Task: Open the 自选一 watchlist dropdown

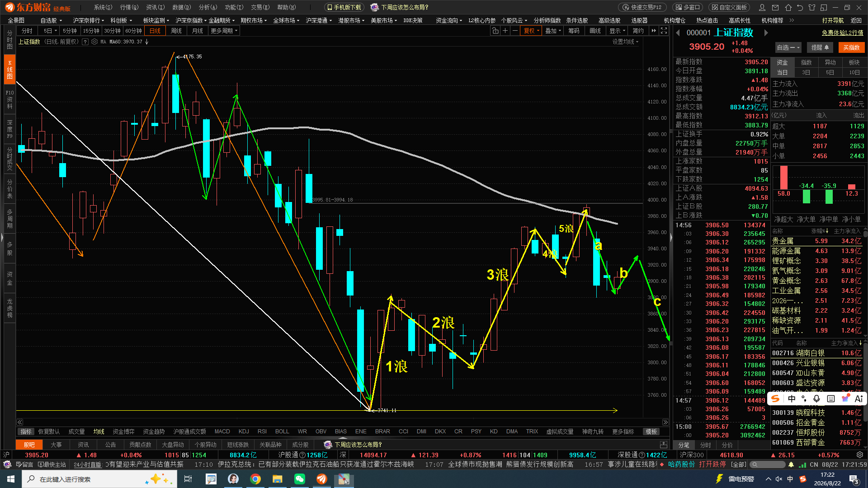Action: click(x=788, y=47)
